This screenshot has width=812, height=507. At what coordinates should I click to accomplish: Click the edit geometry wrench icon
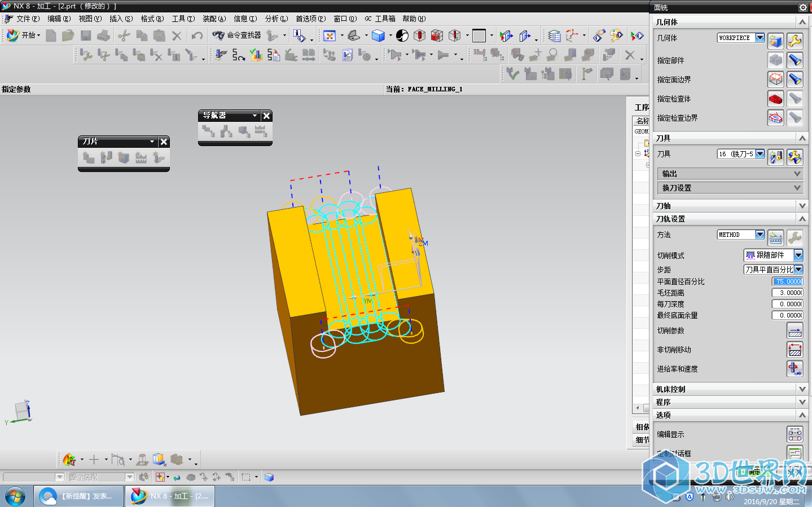[x=795, y=41]
